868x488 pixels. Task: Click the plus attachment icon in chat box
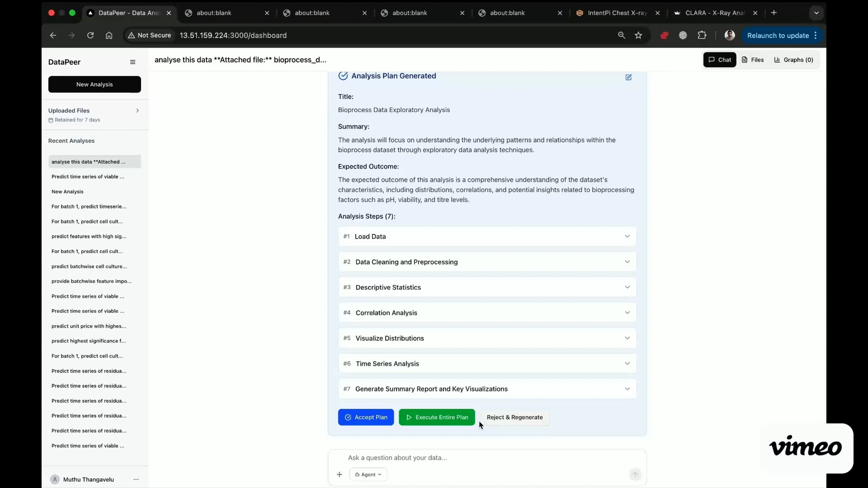(339, 474)
